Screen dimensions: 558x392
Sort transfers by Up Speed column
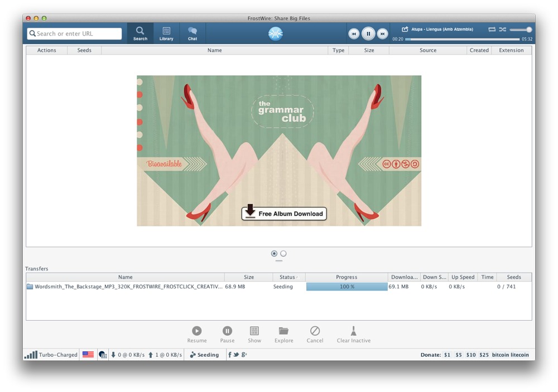(463, 277)
